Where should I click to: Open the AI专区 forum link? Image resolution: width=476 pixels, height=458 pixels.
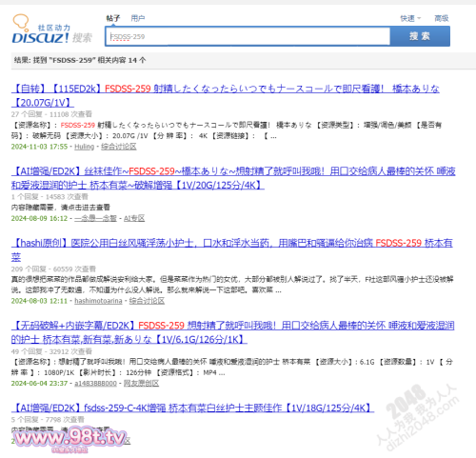pos(134,218)
